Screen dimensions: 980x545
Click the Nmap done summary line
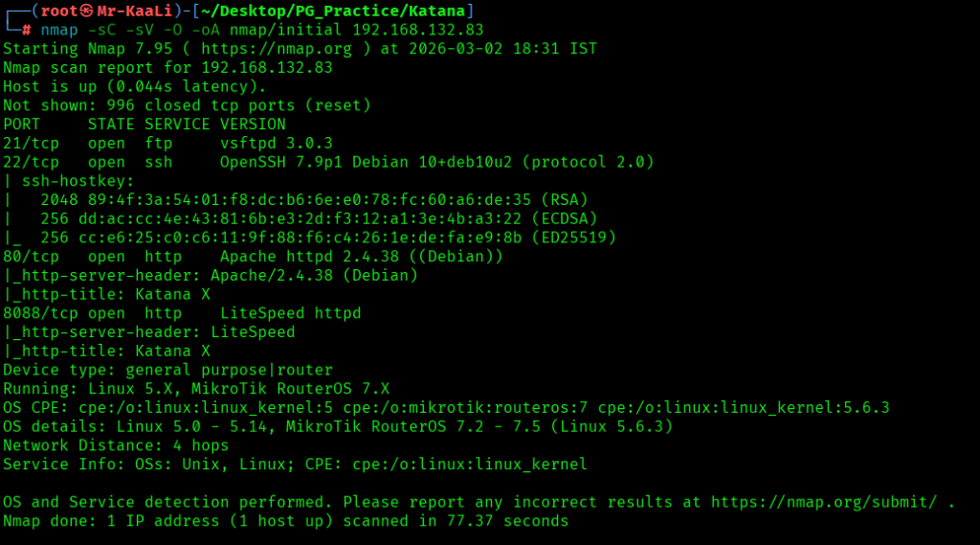(x=285, y=521)
